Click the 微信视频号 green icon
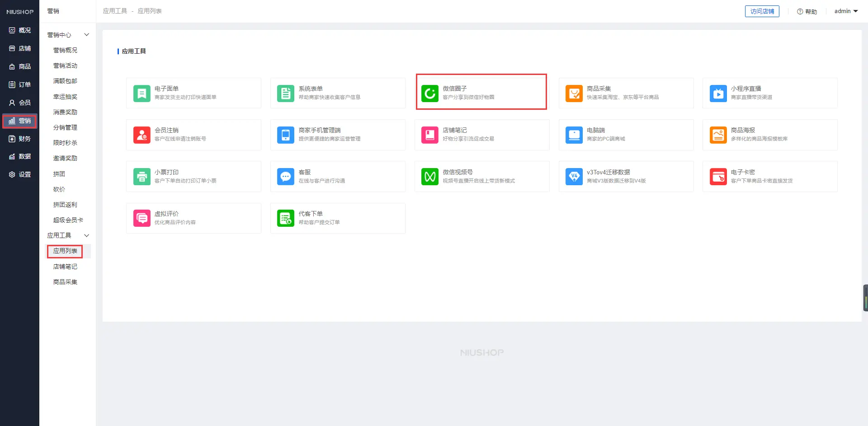The width and height of the screenshot is (868, 426). tap(429, 177)
